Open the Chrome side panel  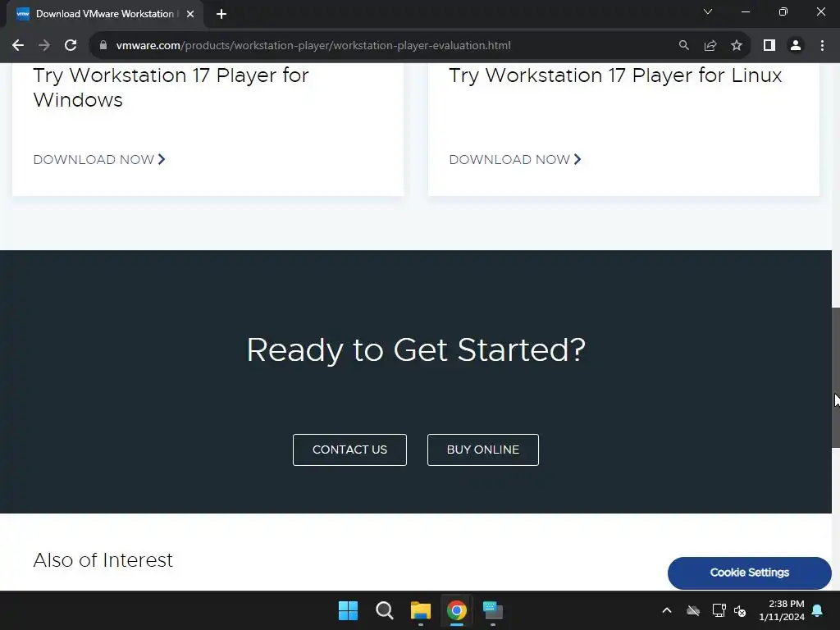[x=769, y=46]
